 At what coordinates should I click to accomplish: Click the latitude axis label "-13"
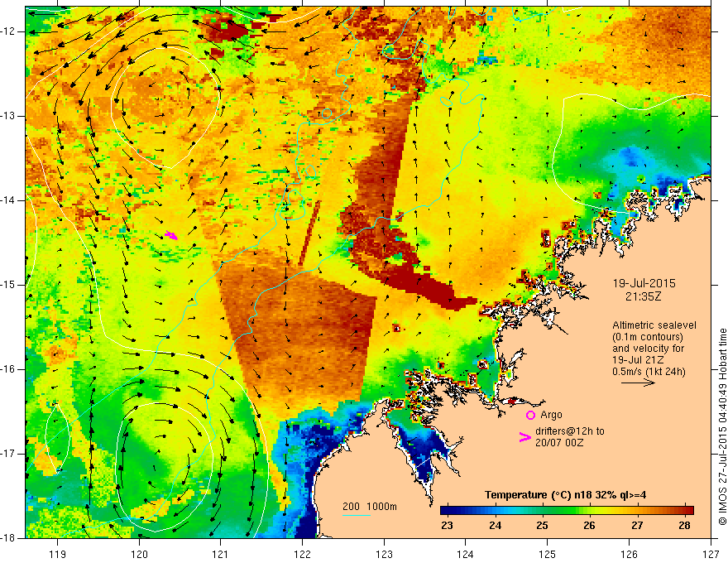(8, 116)
